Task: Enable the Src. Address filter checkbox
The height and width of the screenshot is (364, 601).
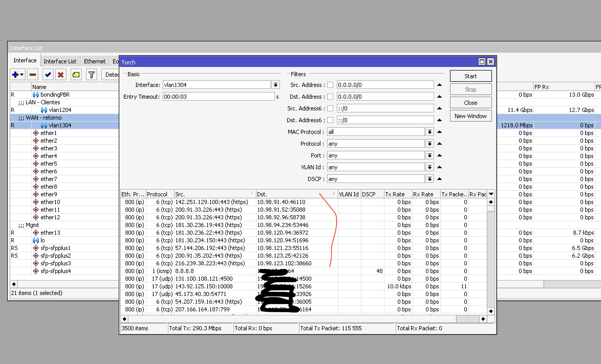Action: 330,85
